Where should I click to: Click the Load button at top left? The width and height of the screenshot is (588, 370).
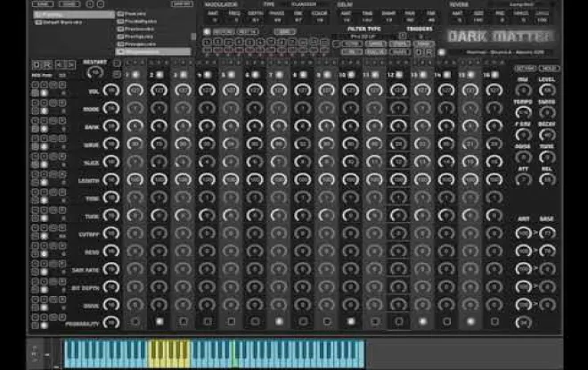[69, 4]
